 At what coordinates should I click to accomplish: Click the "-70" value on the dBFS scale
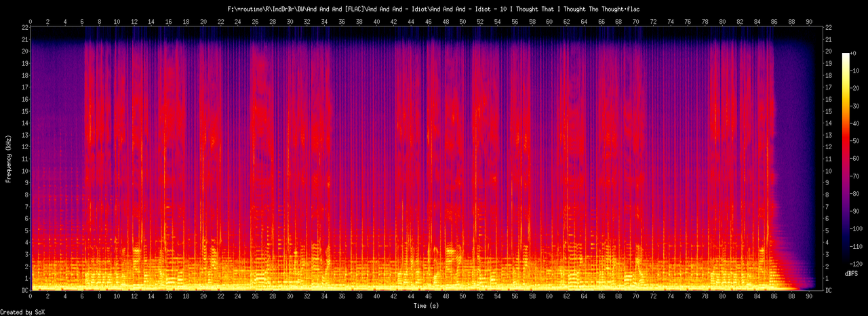(855, 176)
